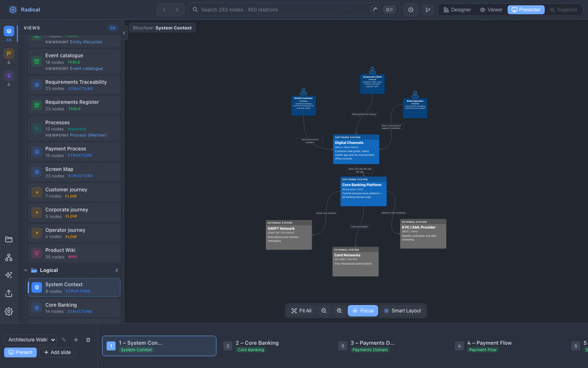Collapse the Logical folder

click(x=26, y=270)
